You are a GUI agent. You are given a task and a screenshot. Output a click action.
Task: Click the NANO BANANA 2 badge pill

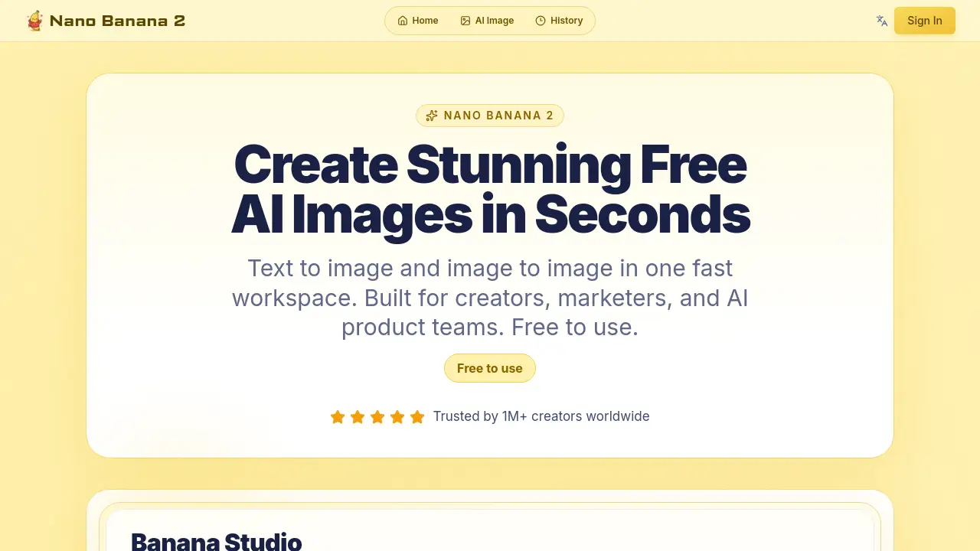490,116
